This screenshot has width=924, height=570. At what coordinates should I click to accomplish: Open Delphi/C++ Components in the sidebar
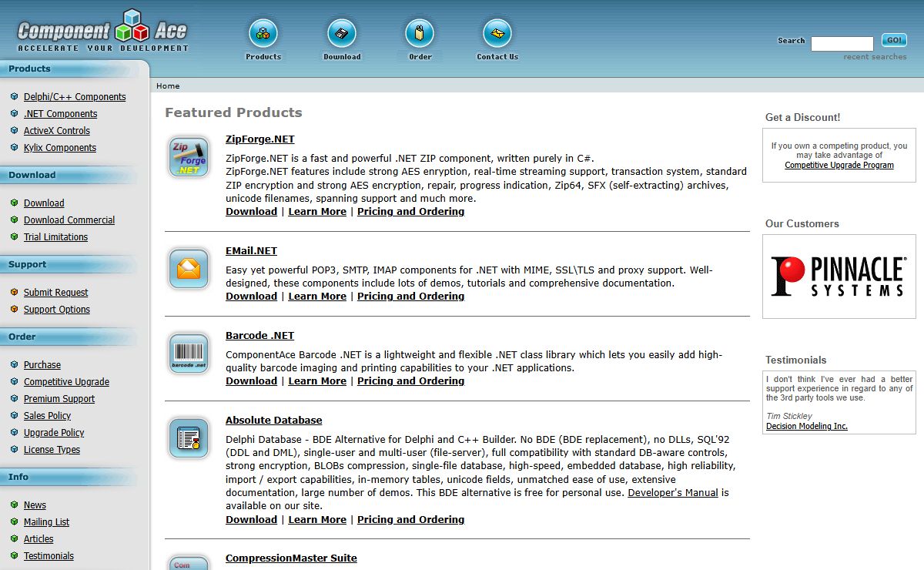pyautogui.click(x=75, y=97)
